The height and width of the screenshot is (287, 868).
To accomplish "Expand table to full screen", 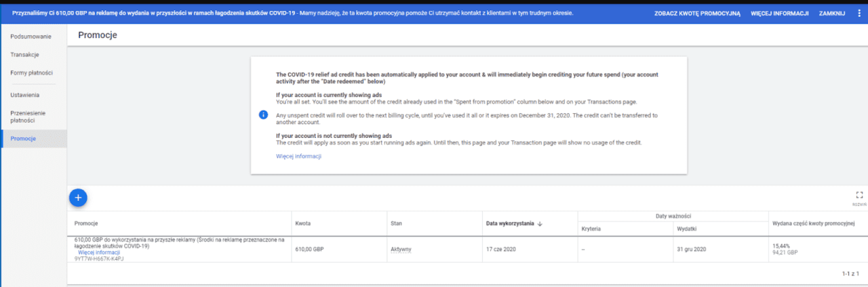I will pyautogui.click(x=859, y=194).
